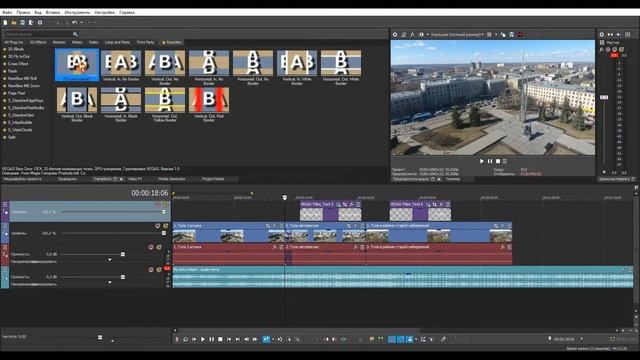Toggle loop playback in the transport bar

coord(185,339)
